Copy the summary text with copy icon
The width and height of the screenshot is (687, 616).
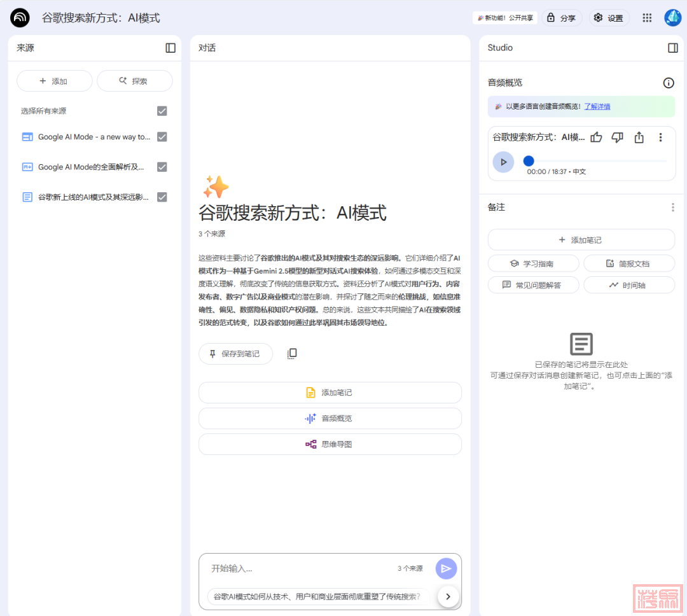pos(292,354)
